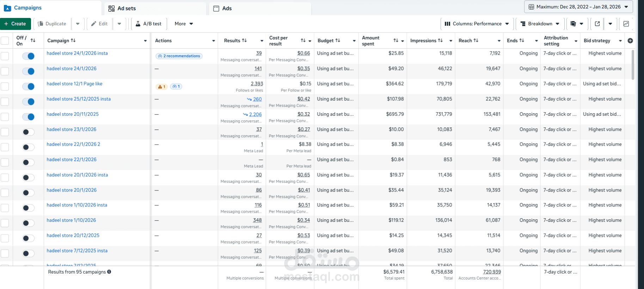Open hadeel store 12/1 Page like campaign
Viewport: 644px width, 289px height.
tap(74, 84)
